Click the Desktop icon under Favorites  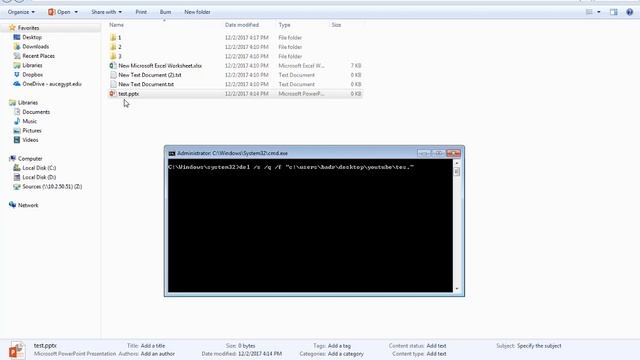pos(17,37)
